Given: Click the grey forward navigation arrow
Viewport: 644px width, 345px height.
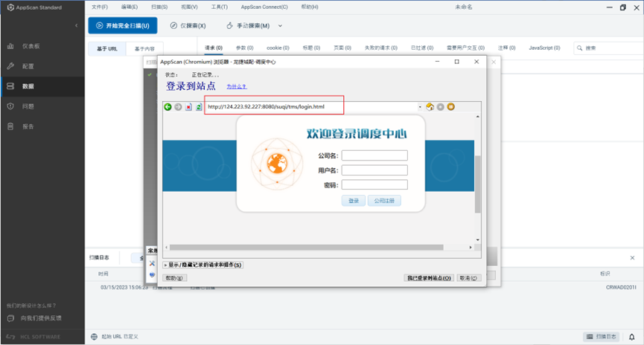Looking at the screenshot, I should click(178, 106).
